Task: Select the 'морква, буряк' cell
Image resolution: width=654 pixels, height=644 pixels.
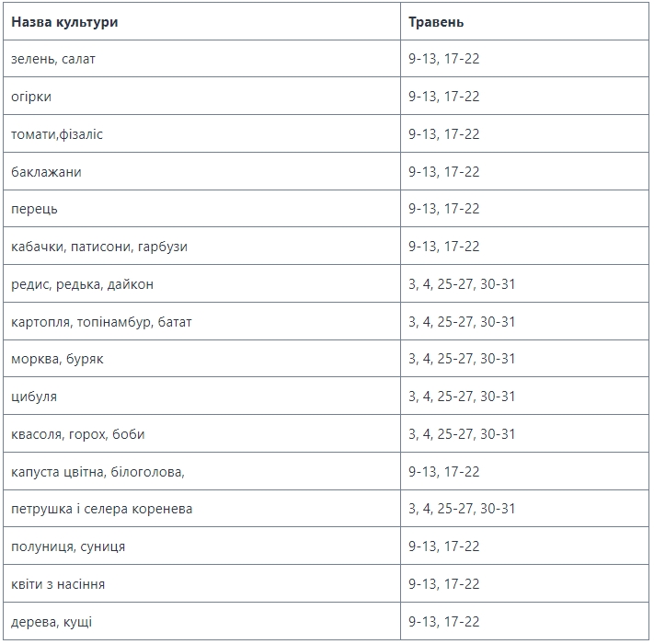Action: tap(57, 359)
